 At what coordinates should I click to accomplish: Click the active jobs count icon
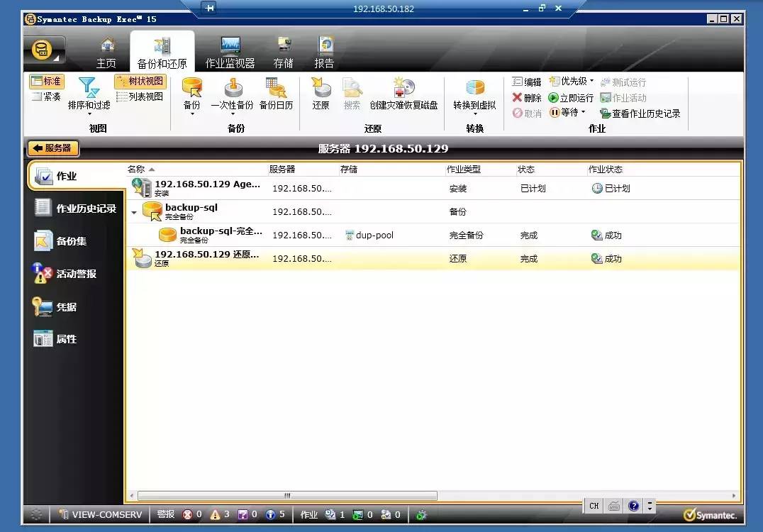coord(330,514)
